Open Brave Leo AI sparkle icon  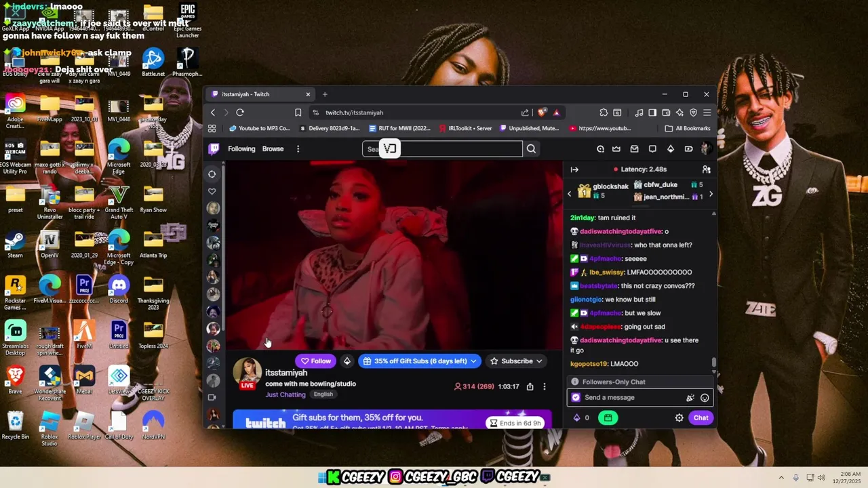pos(680,113)
